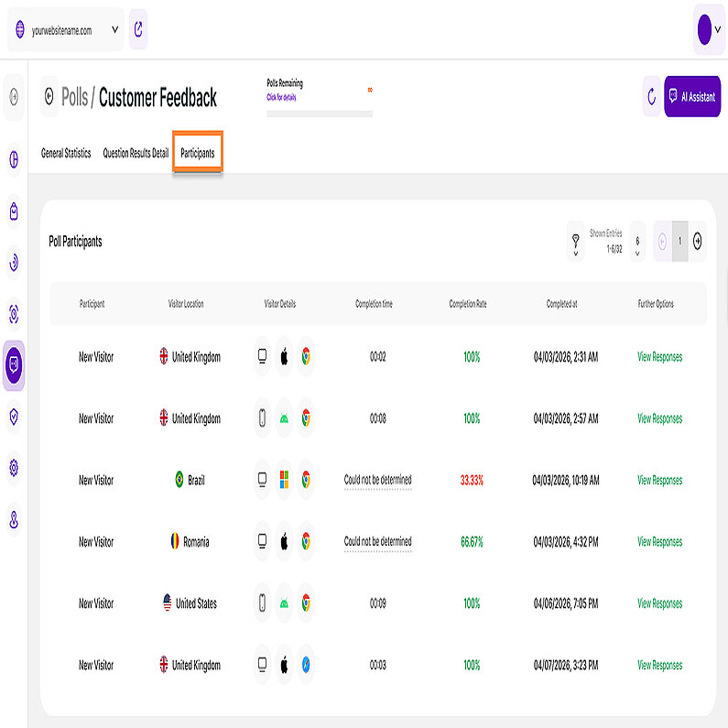
Task: Click the Android icon in United States row
Action: pyautogui.click(x=284, y=603)
